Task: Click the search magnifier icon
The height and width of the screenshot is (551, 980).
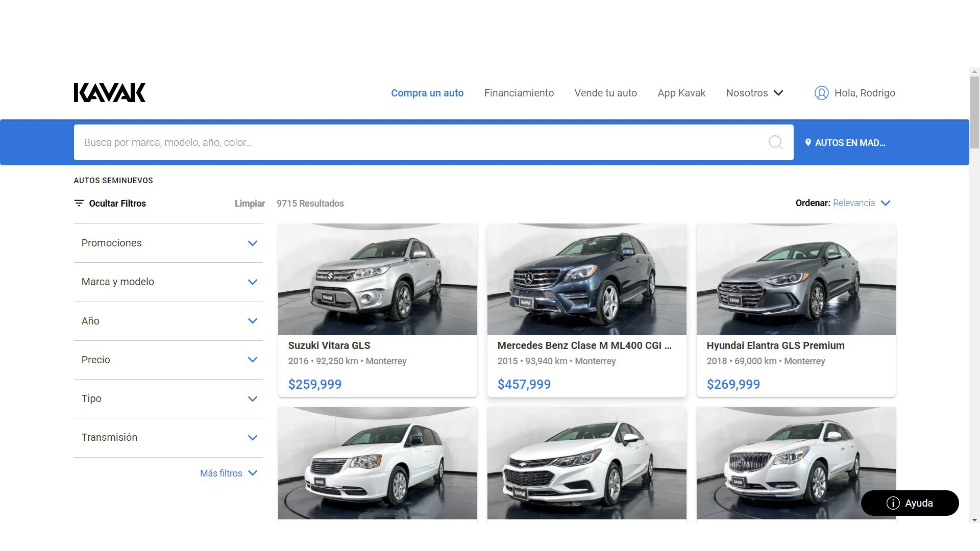Action: 775,142
